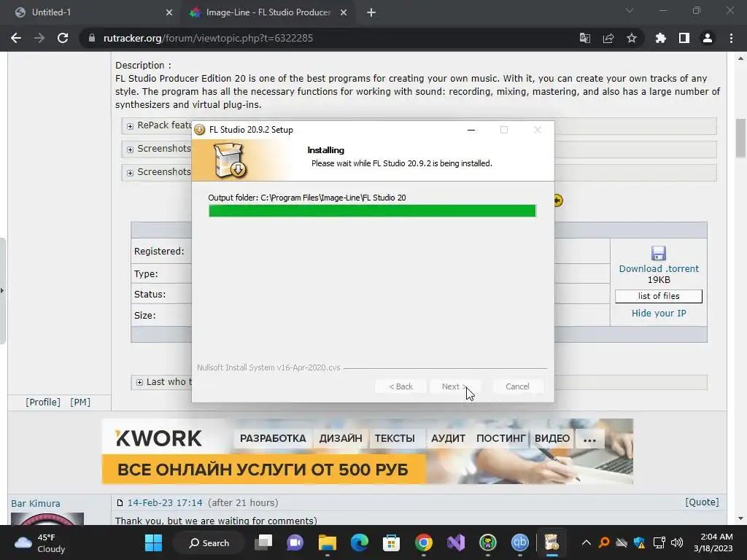Close the Untitled-1 tab
The height and width of the screenshot is (560, 747).
(169, 13)
